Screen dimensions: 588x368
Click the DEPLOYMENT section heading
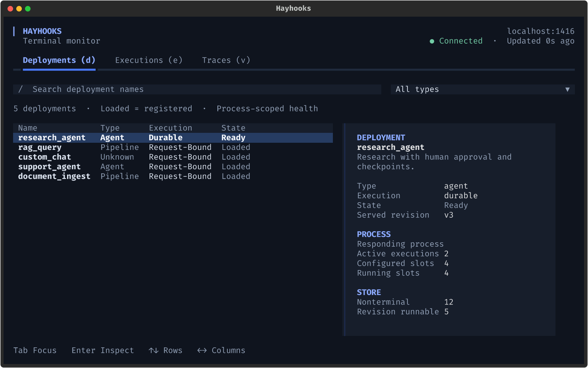click(381, 138)
